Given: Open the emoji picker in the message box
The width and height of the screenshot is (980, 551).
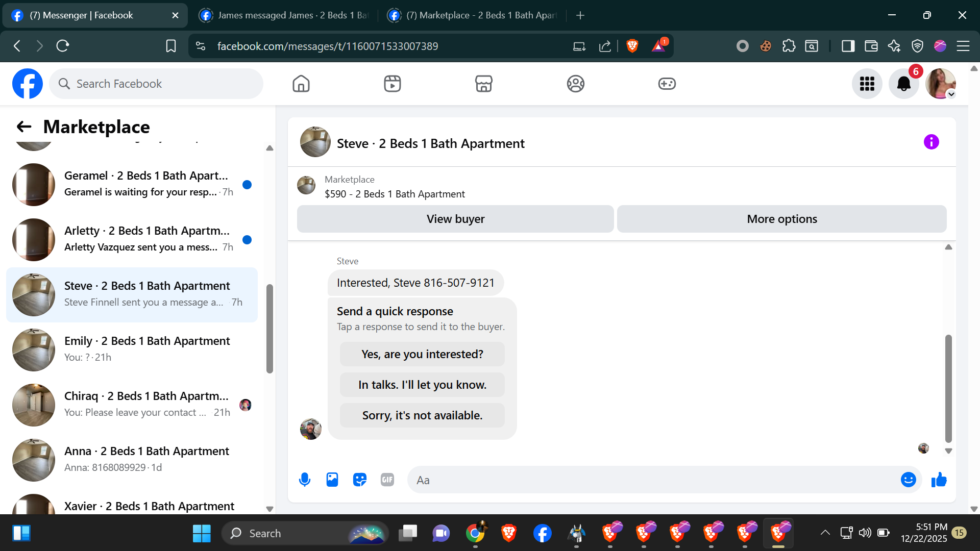Looking at the screenshot, I should pos(908,480).
